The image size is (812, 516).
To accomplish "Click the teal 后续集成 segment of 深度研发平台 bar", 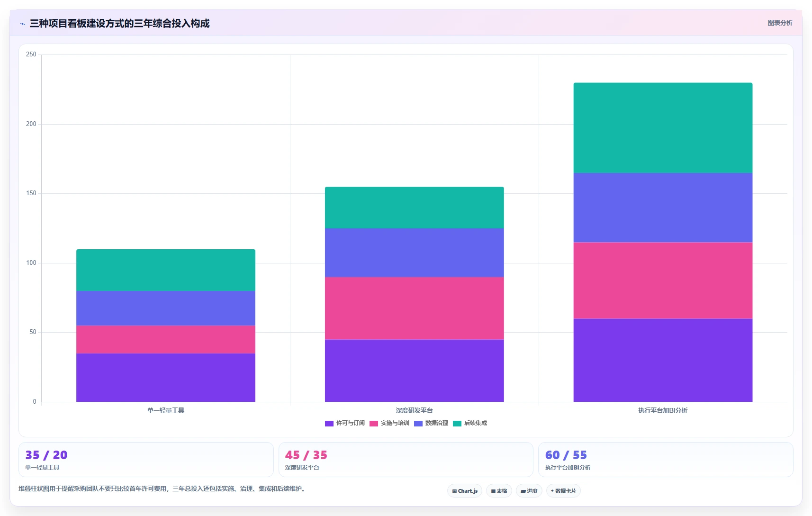I will pos(415,208).
